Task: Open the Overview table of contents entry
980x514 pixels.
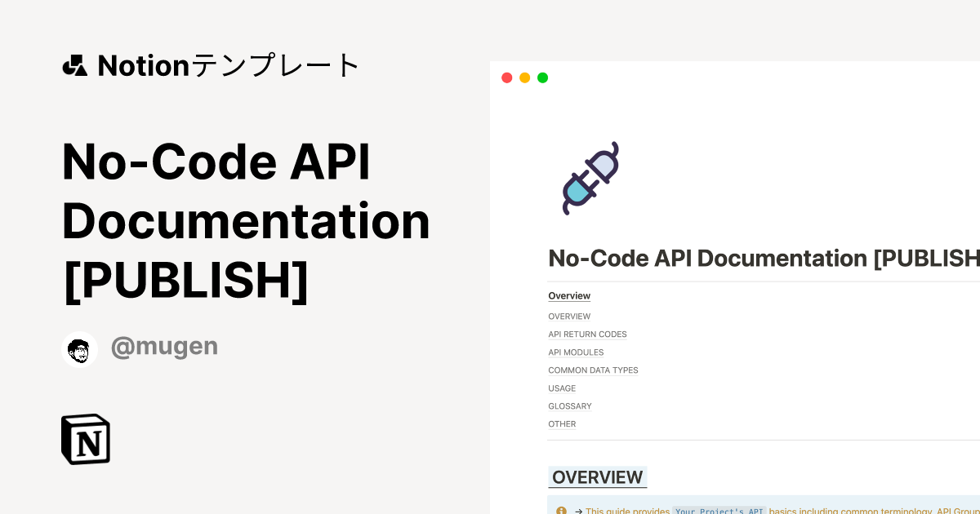Action: pyautogui.click(x=569, y=295)
